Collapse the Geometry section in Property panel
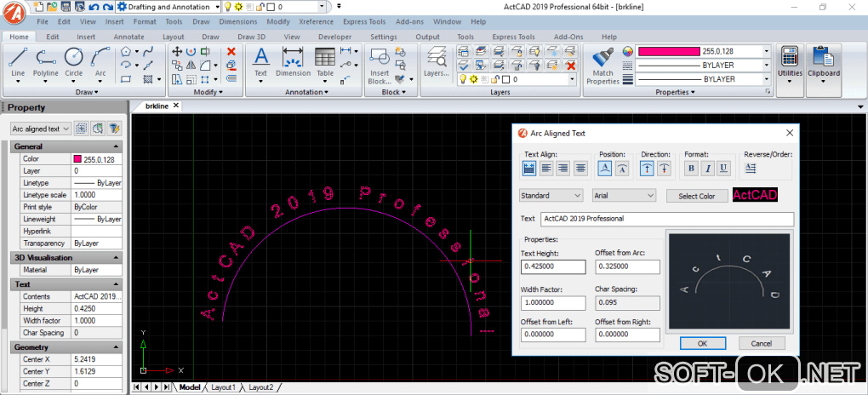The image size is (868, 395). click(116, 346)
